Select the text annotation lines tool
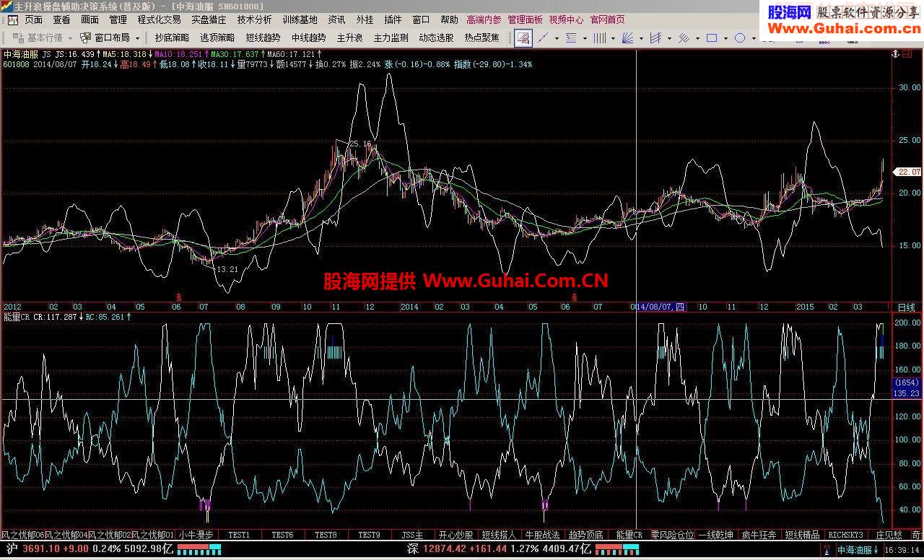 coord(571,38)
